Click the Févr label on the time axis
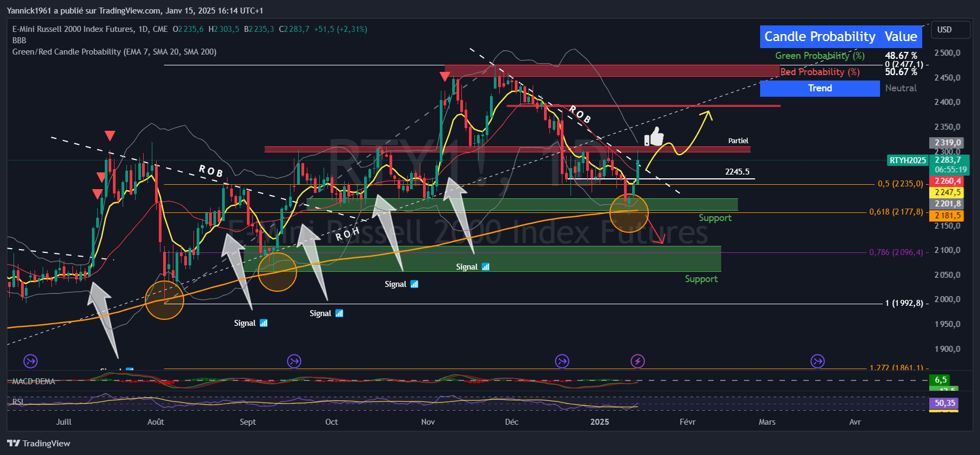Image resolution: width=980 pixels, height=455 pixels. pos(687,422)
